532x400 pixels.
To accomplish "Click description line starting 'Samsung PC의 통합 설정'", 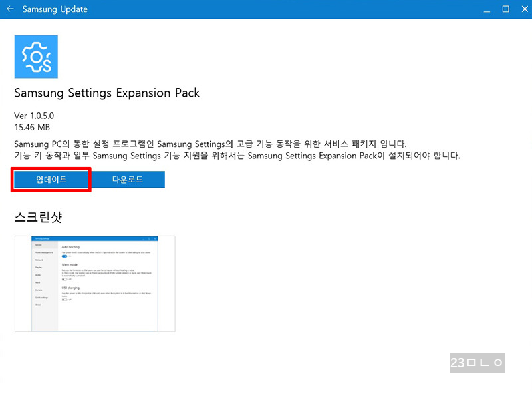I will tap(210, 144).
